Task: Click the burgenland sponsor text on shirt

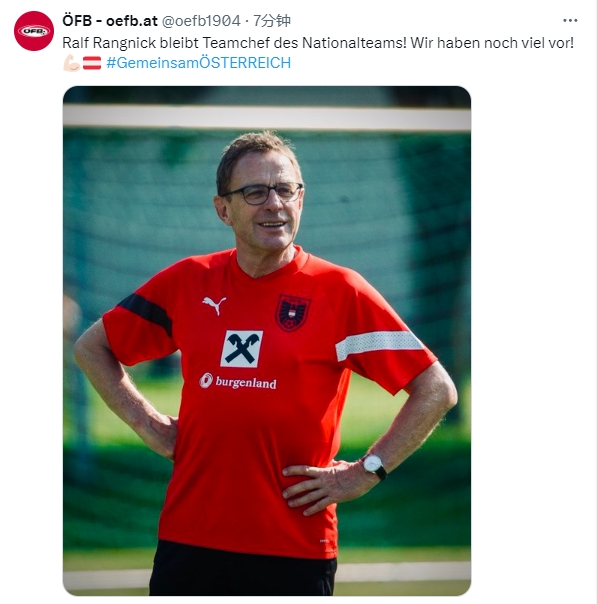Action: [246, 383]
